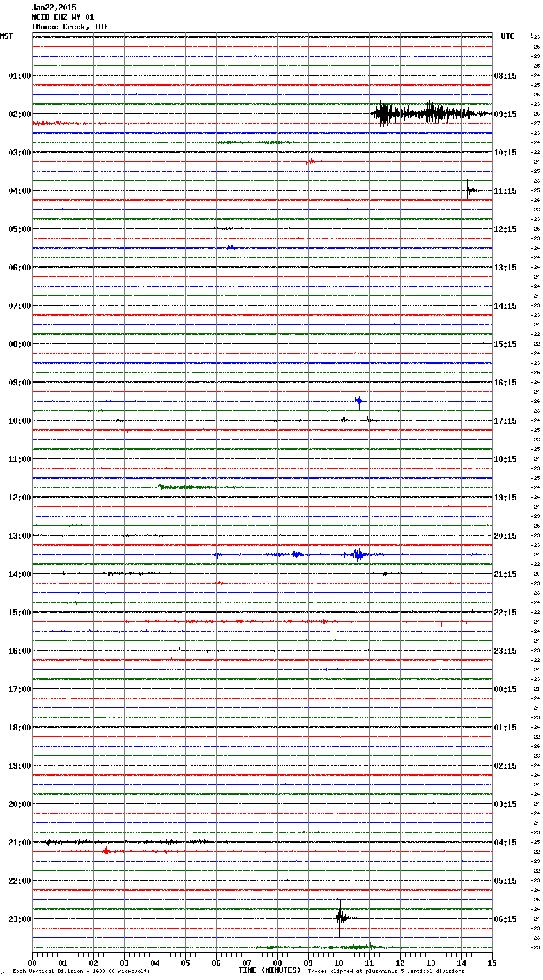543x980 pixels.
Task: Click the date label Jan22,2015
Action: [54, 8]
